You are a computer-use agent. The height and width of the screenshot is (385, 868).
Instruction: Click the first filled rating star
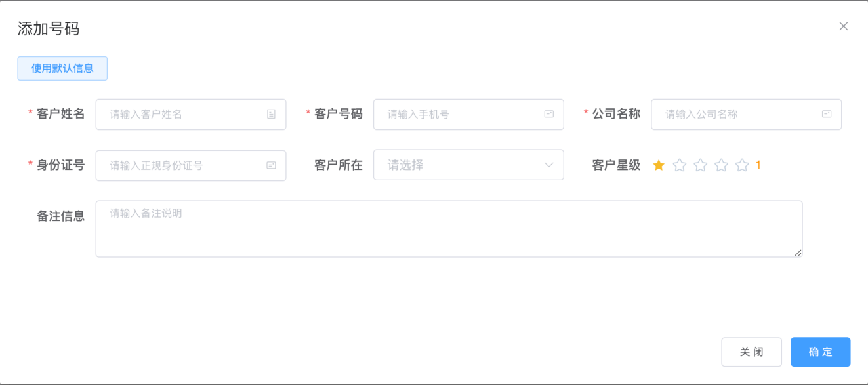pos(659,165)
